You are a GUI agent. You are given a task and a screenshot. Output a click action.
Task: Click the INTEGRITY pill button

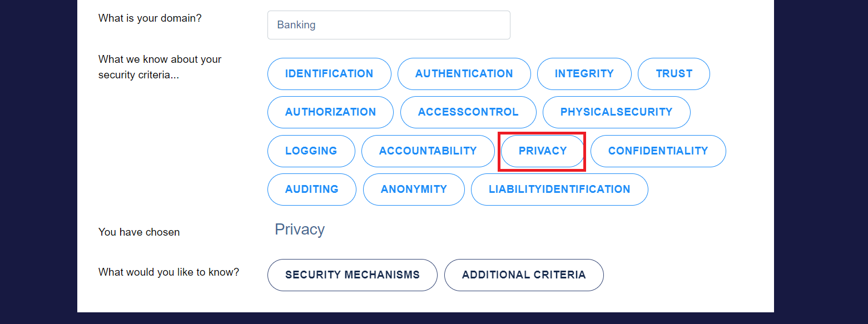point(584,74)
